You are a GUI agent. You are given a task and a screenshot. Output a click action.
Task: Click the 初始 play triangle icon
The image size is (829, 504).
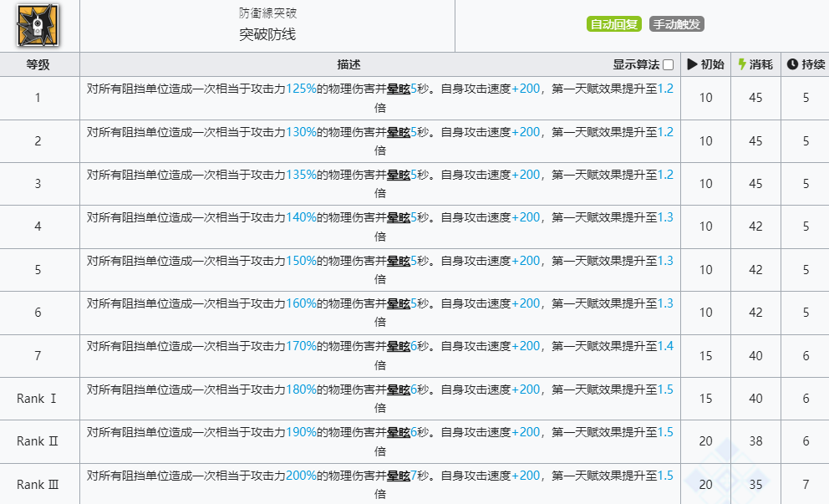coord(692,64)
